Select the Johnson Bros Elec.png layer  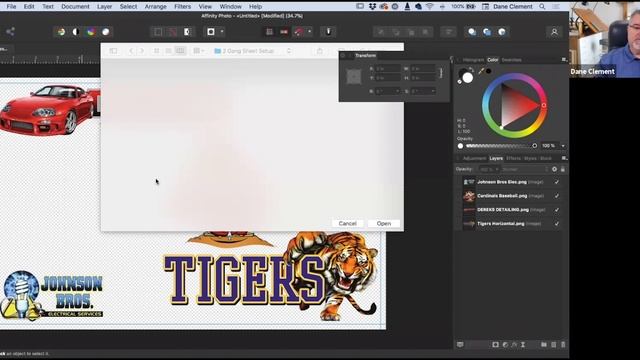click(510, 182)
